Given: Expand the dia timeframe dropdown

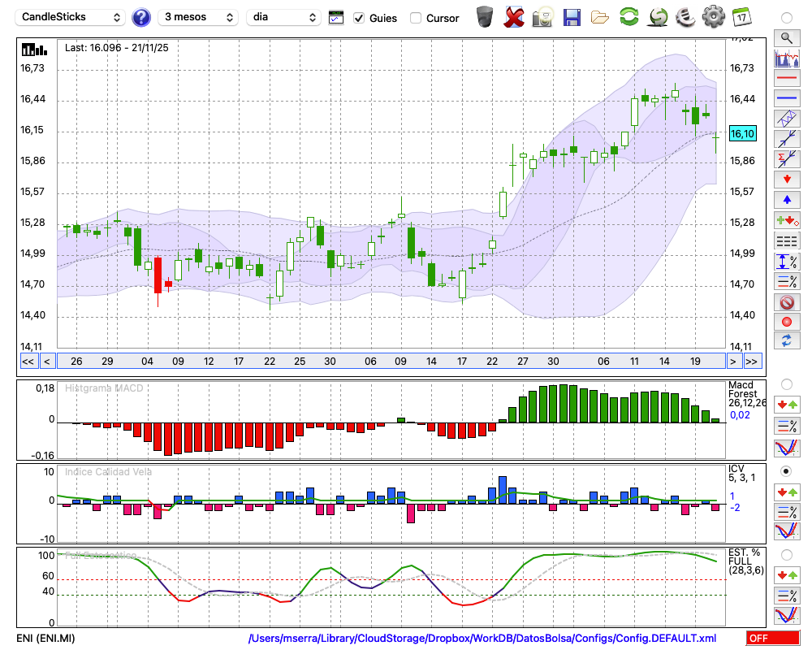Looking at the screenshot, I should [283, 17].
